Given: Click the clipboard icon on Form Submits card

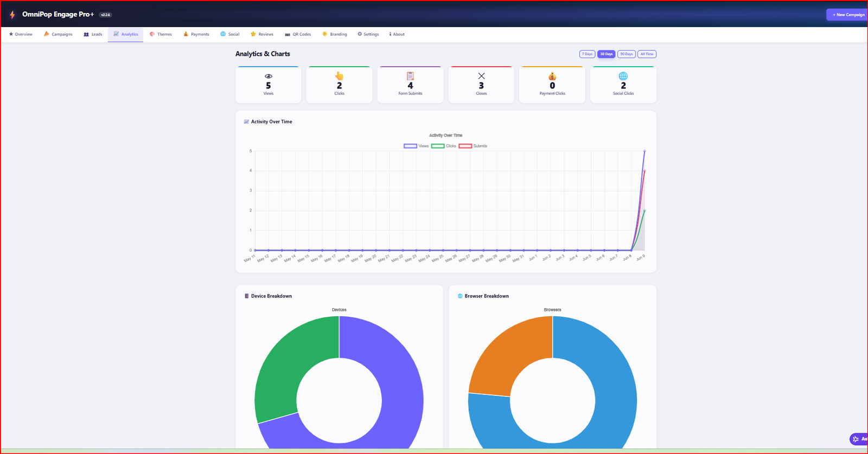Looking at the screenshot, I should click(x=410, y=76).
